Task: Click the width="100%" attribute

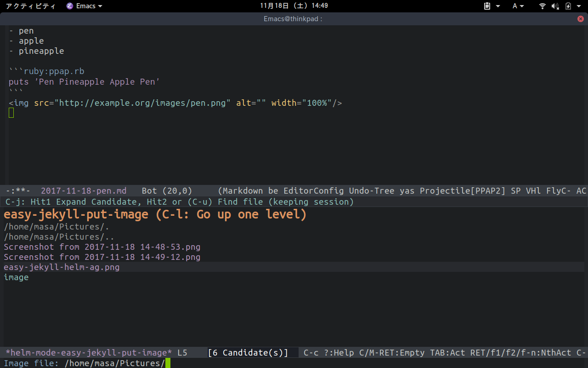Action: 301,103
